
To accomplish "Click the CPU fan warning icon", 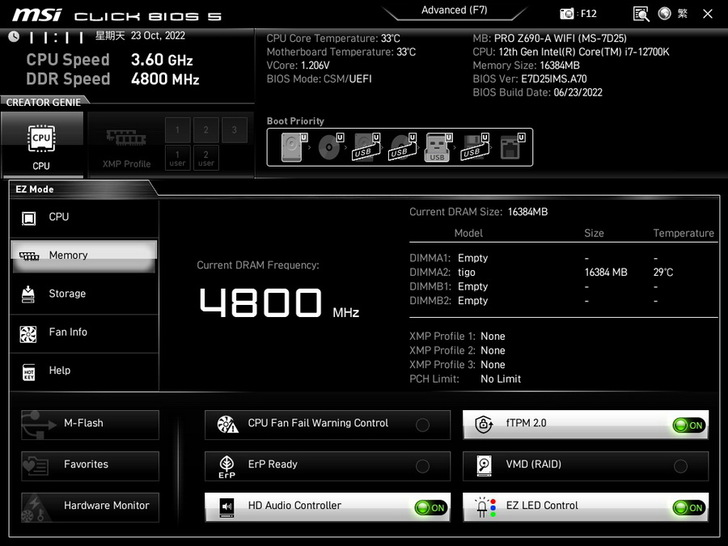I will click(228, 424).
